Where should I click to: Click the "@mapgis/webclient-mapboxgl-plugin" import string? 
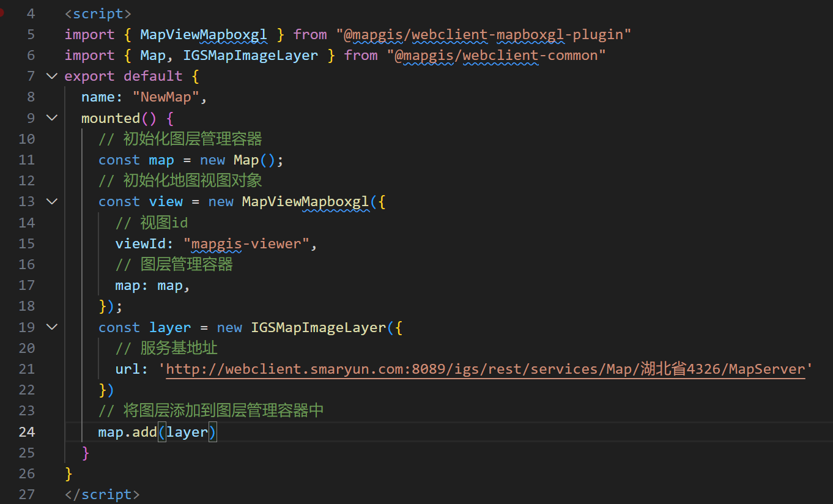pos(483,34)
